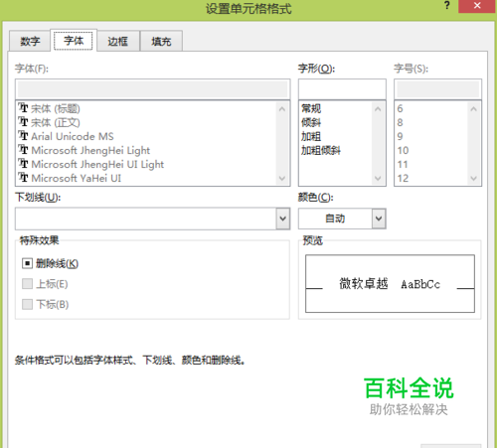Choose 倾斜 font style

click(311, 122)
